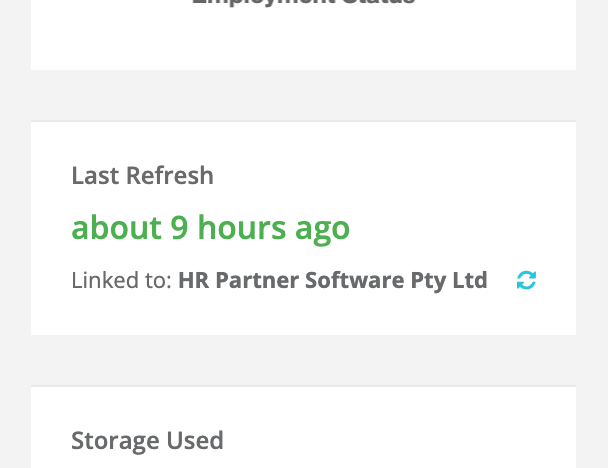Open the "HR Partner Software Pty Ltd" link

click(x=333, y=280)
